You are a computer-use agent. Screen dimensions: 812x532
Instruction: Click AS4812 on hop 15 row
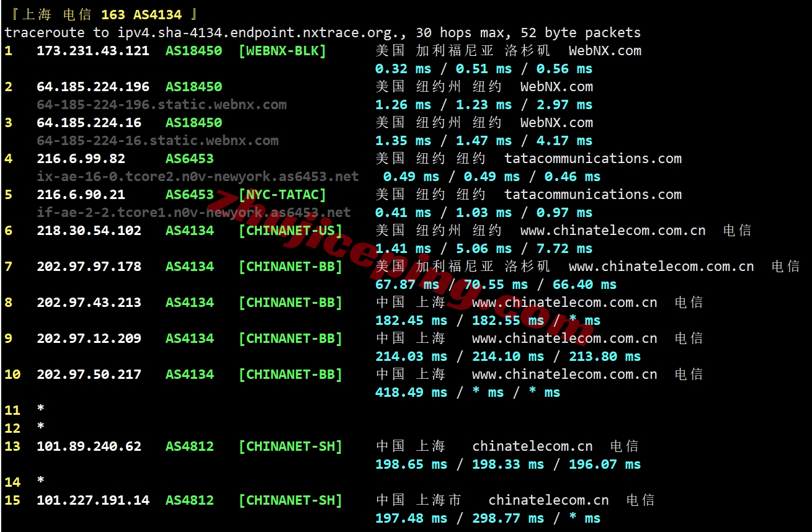(x=190, y=500)
